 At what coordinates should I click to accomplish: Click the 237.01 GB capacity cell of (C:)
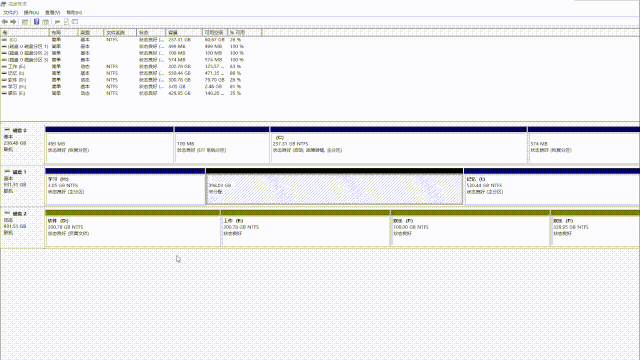point(180,40)
